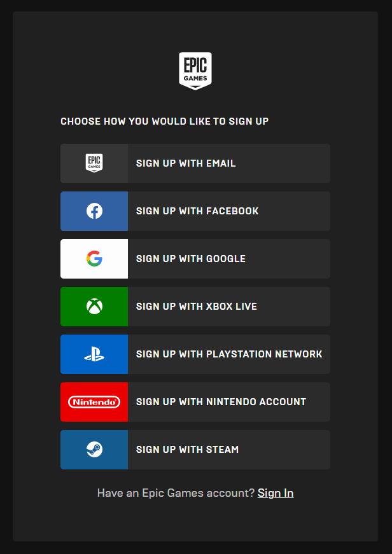Viewport: 392px width, 554px height.
Task: Select Sign Up with Google text
Action: pos(191,259)
